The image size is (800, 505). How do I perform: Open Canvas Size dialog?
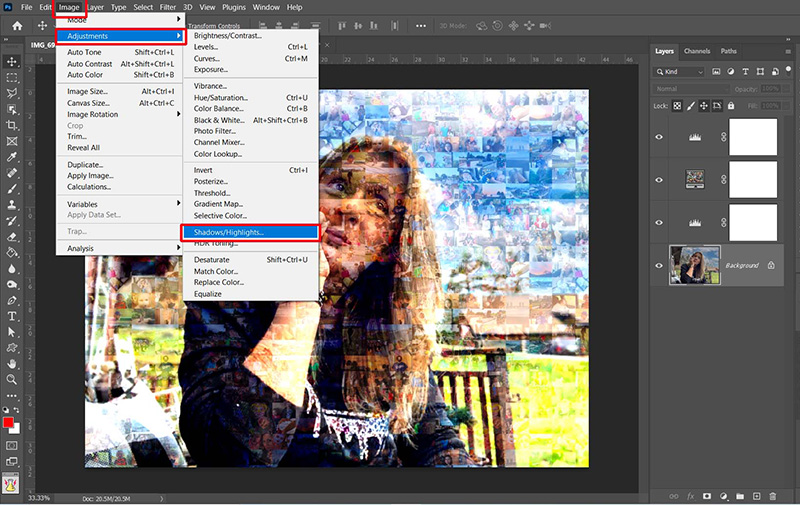(x=120, y=103)
